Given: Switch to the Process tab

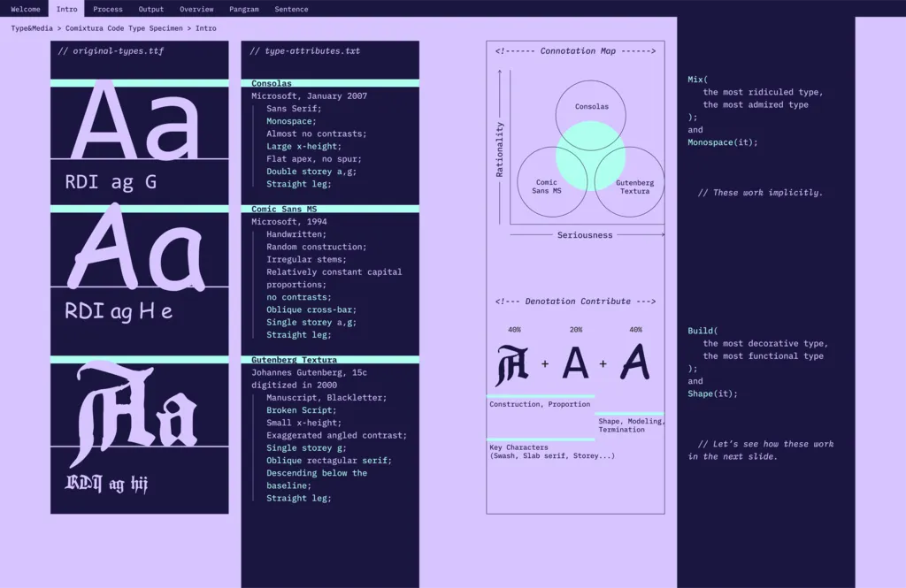Looking at the screenshot, I should pos(107,9).
